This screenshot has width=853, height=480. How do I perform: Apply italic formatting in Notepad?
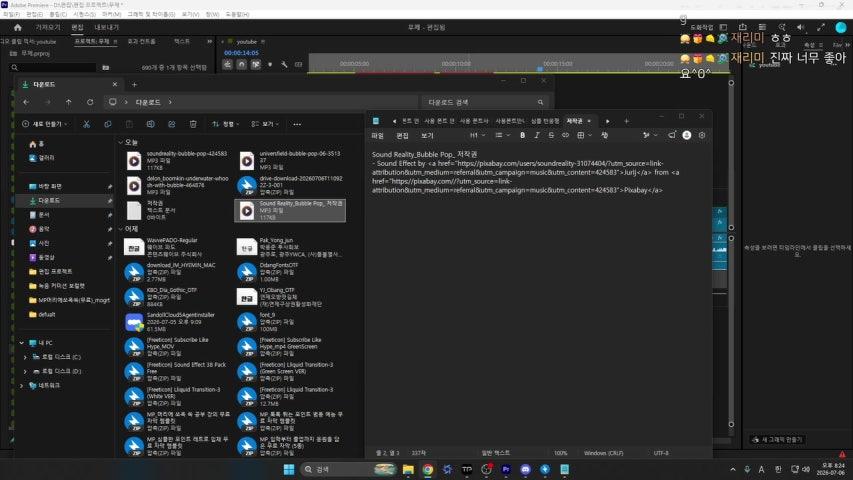tap(536, 135)
